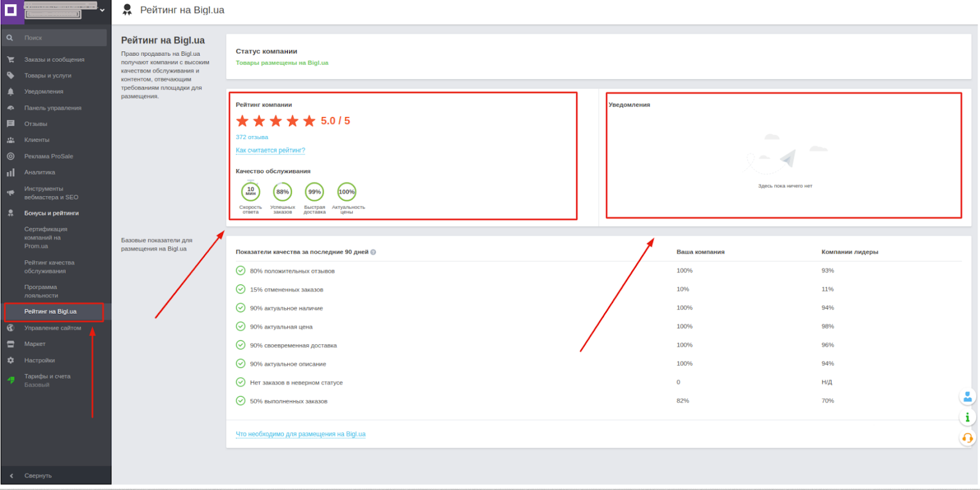Open Заказы и сообщения menu
This screenshot has width=980, height=490.
[55, 59]
